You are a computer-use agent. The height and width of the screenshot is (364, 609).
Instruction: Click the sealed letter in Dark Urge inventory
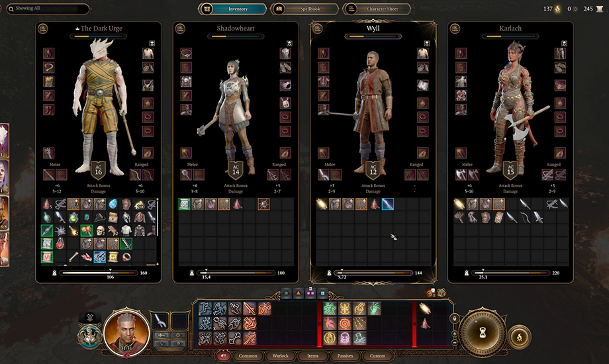(113, 218)
